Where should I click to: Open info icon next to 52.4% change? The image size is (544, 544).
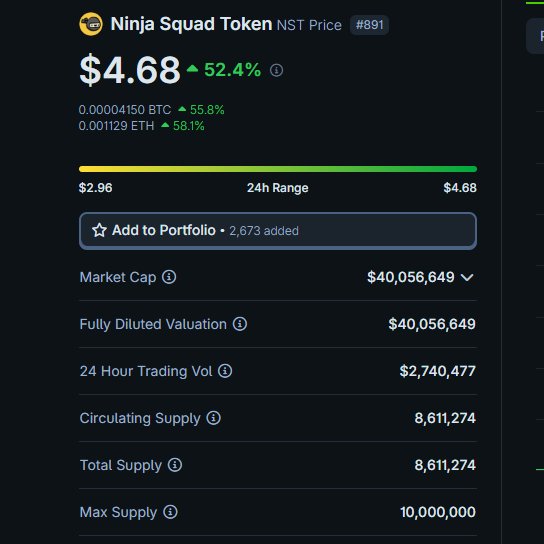(x=277, y=70)
